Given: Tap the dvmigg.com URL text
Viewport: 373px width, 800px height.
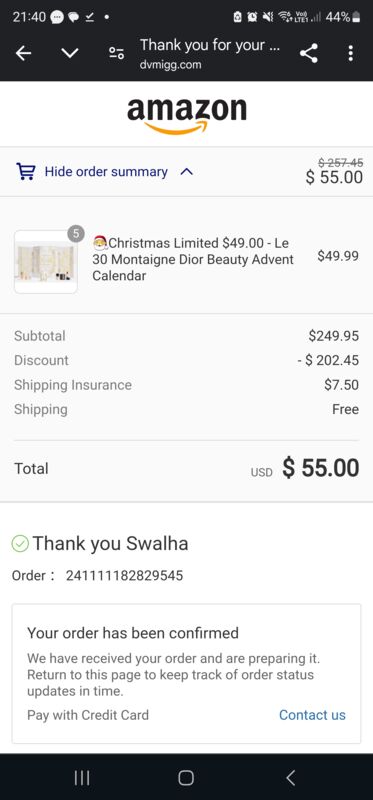Looking at the screenshot, I should click(170, 65).
